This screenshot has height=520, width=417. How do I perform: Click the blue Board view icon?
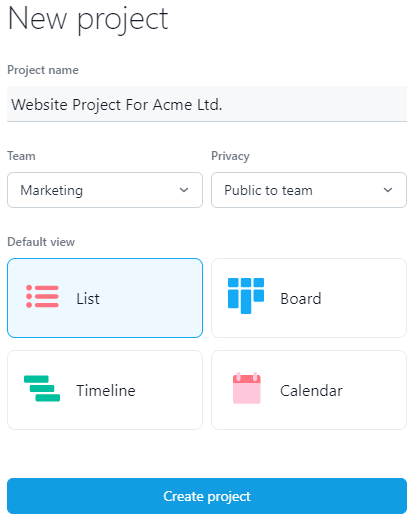[246, 296]
